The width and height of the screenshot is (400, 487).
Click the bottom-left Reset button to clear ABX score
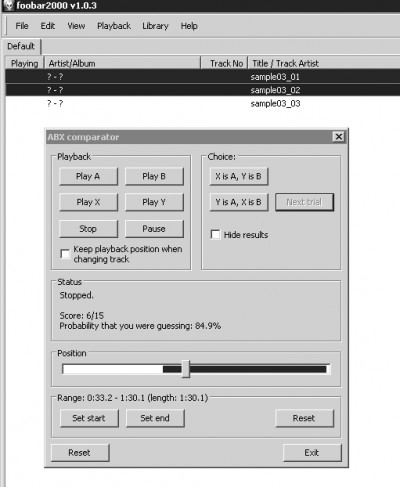80,453
